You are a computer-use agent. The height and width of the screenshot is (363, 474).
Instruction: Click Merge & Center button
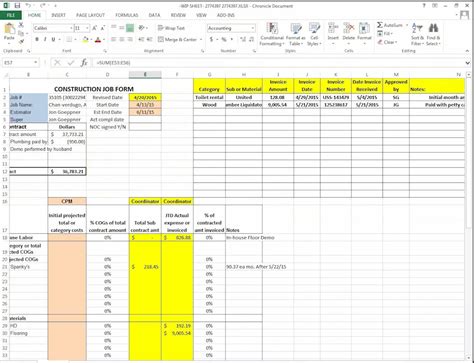[177, 40]
